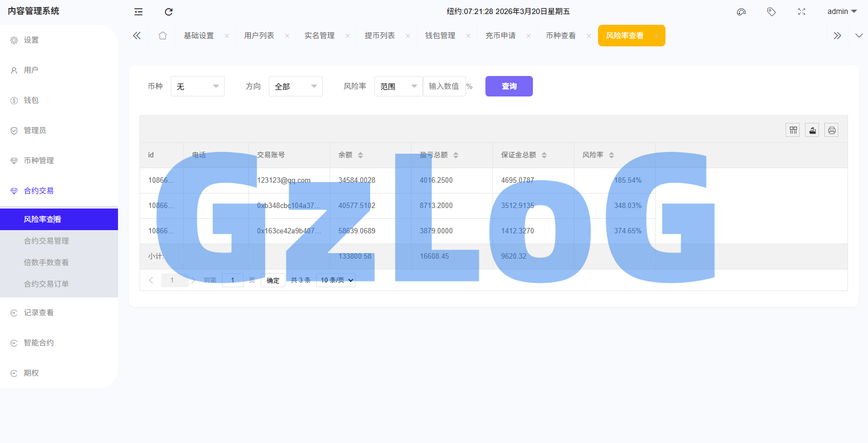
Task: Click the table export icon
Action: 812,130
